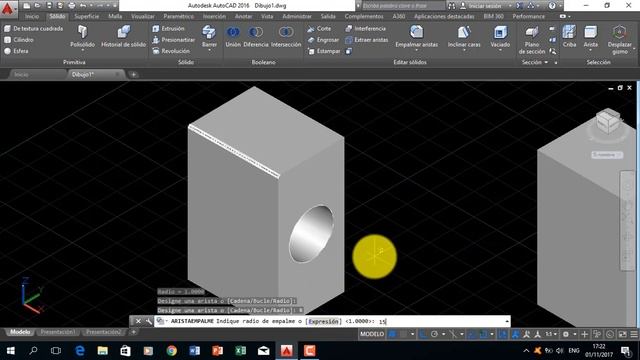Viewport: 640px width, 360px height.
Task: Switch to the Presentación1 layout tab
Action: coord(58,332)
